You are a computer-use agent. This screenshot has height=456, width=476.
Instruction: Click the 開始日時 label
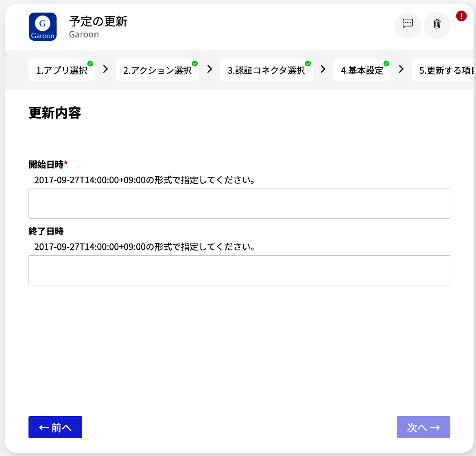[46, 164]
